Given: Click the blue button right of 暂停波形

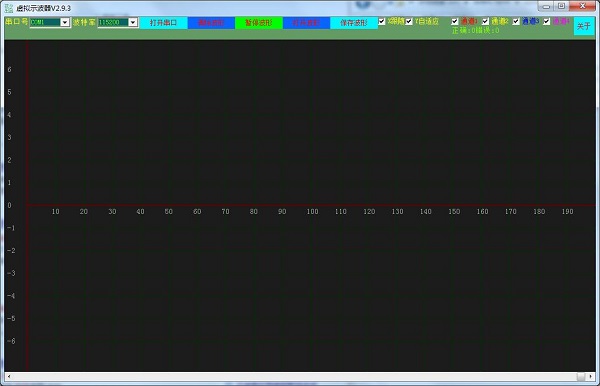Looking at the screenshot, I should [x=306, y=23].
